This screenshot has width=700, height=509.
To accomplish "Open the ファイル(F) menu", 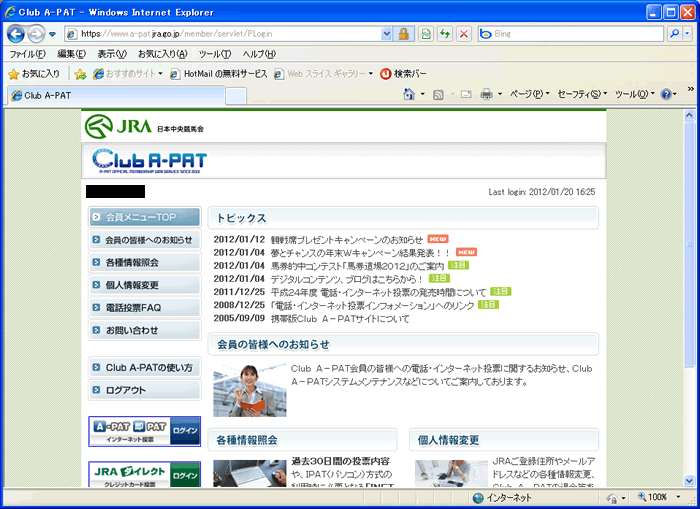I will click(28, 54).
